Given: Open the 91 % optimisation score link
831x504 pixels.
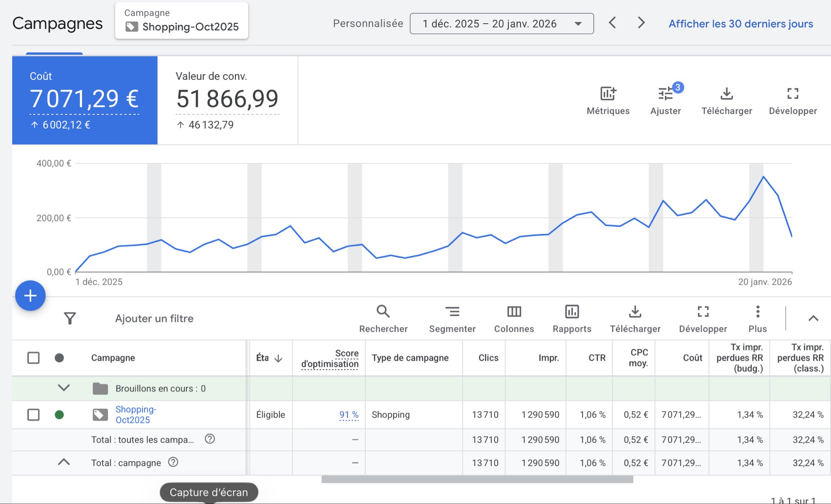Looking at the screenshot, I should [x=349, y=414].
